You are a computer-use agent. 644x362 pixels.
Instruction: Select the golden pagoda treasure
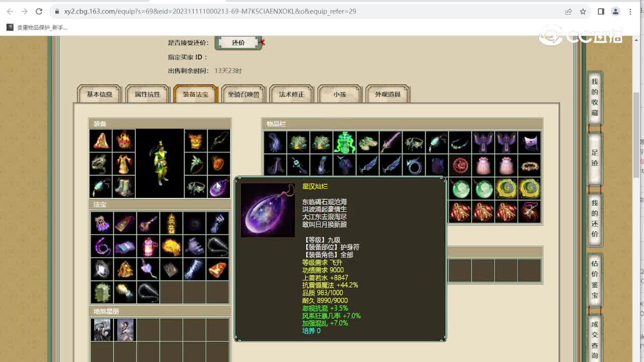(171, 223)
